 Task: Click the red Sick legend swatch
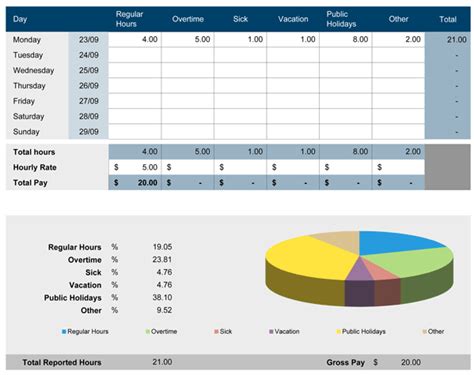pos(216,332)
